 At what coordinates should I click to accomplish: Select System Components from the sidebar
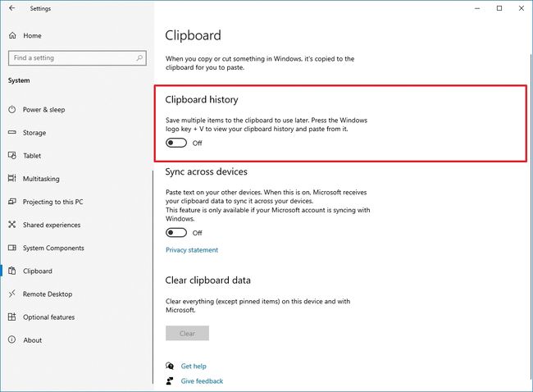[53, 248]
